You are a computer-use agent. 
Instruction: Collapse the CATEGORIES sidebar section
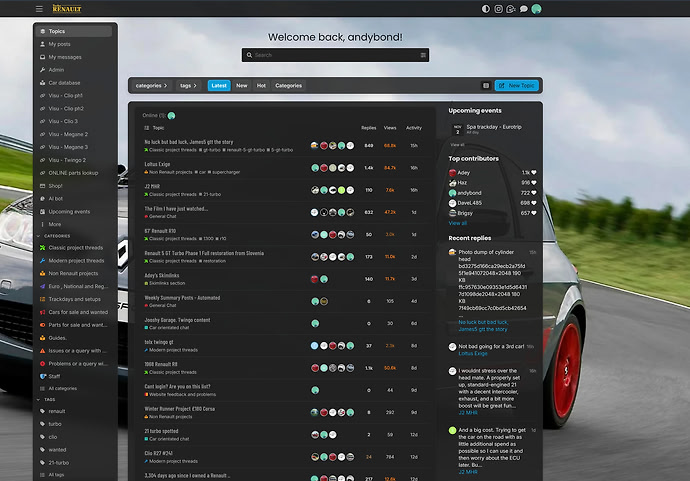(54, 236)
